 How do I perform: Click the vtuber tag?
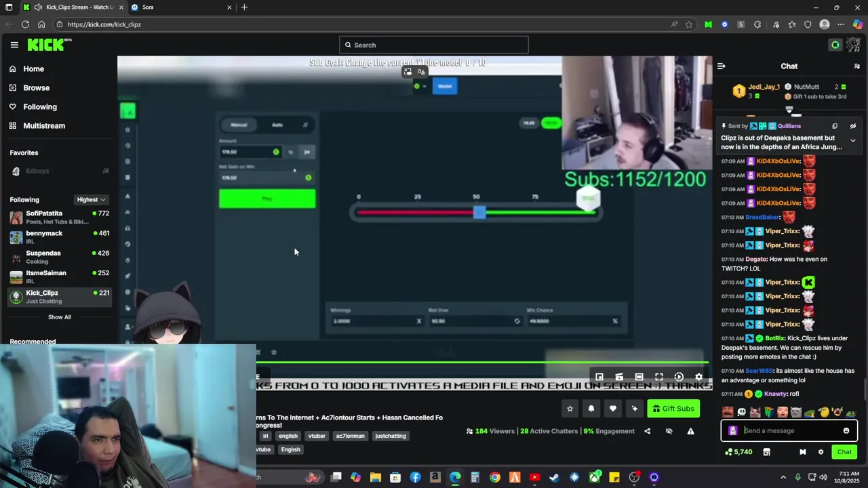(x=317, y=436)
